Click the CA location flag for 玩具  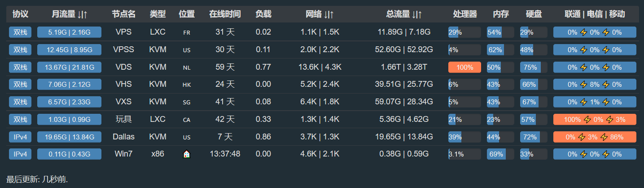pyautogui.click(x=187, y=120)
